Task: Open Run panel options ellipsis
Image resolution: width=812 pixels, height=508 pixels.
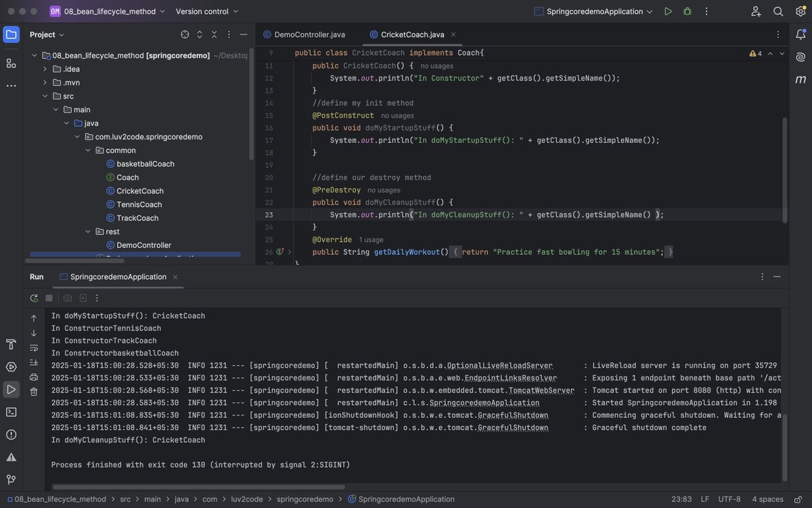Action: [763, 276]
